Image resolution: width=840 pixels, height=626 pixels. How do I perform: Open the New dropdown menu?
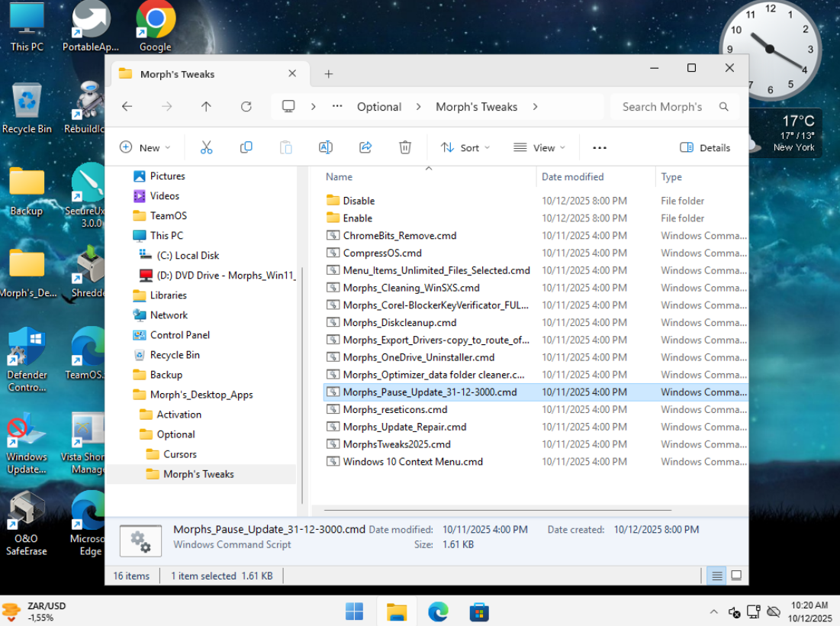click(x=145, y=147)
